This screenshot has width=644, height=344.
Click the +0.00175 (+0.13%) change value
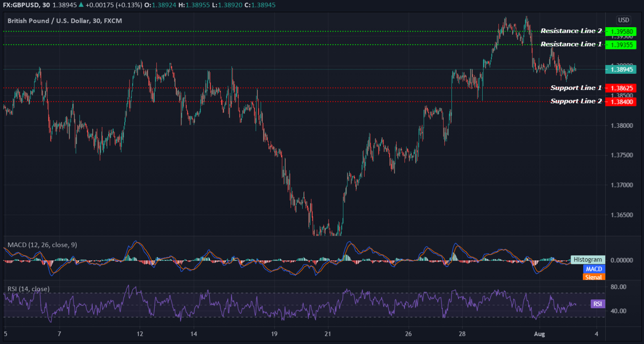[x=114, y=5]
